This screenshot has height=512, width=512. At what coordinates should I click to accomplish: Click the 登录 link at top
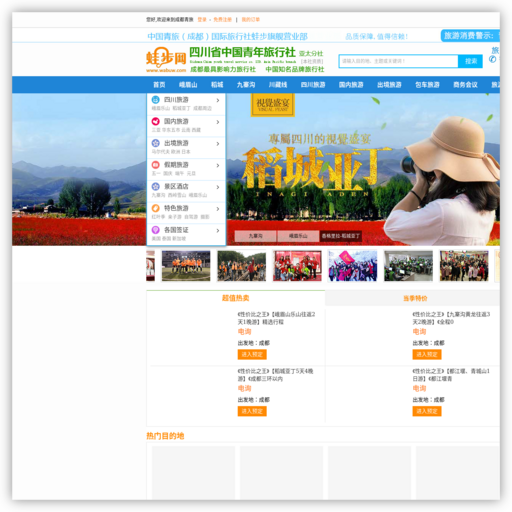202,20
